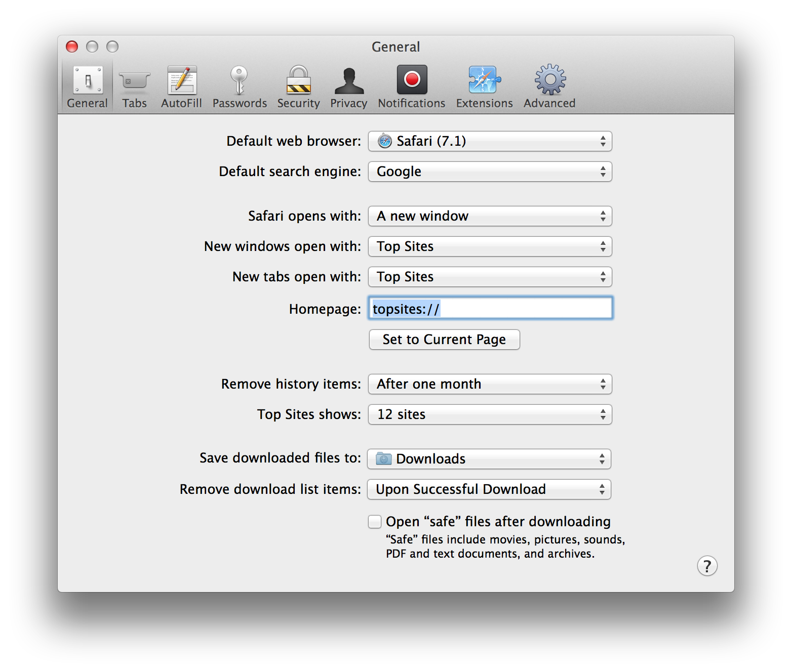
Task: Go to the Privacy preferences
Action: [349, 87]
